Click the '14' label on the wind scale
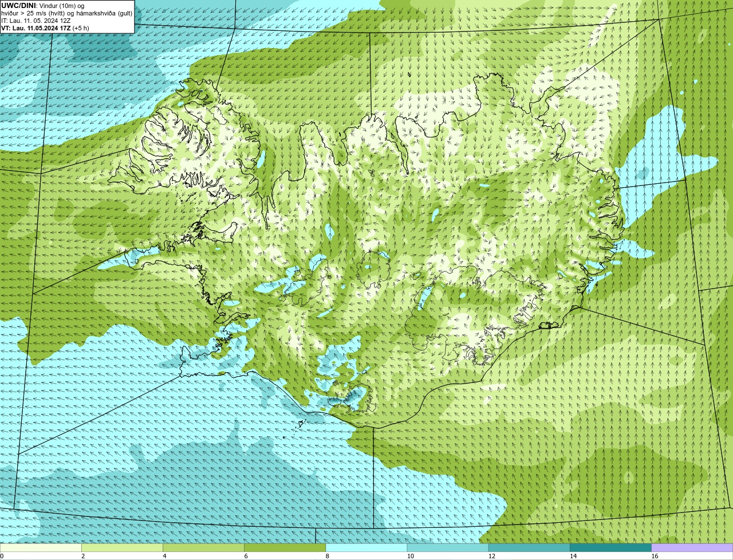Viewport: 733px width, 560px height. pos(573,556)
